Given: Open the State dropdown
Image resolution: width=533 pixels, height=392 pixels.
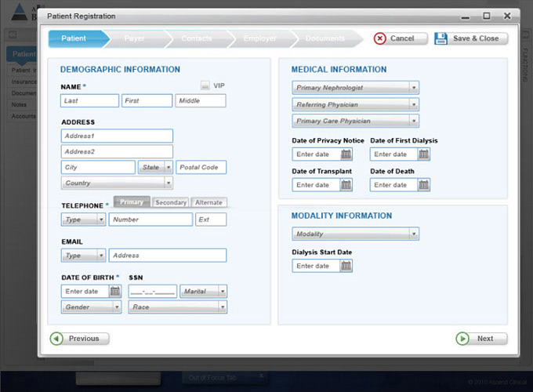Looking at the screenshot, I should tap(156, 167).
